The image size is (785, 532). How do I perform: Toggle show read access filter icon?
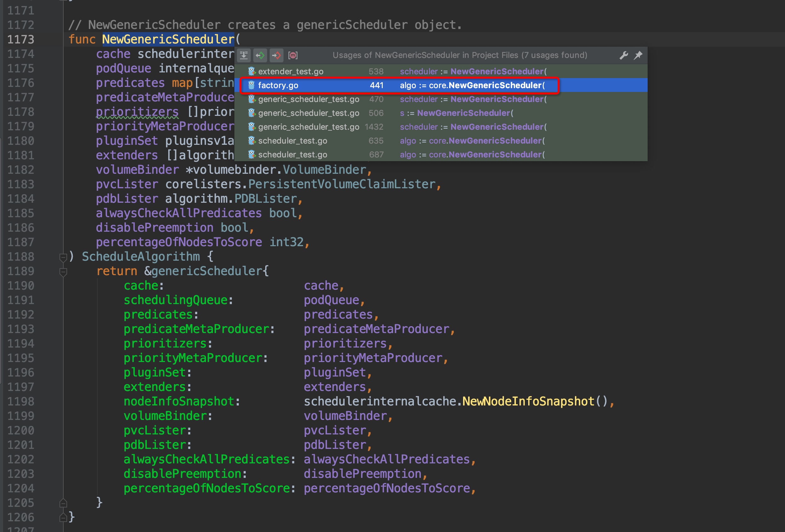(x=260, y=55)
